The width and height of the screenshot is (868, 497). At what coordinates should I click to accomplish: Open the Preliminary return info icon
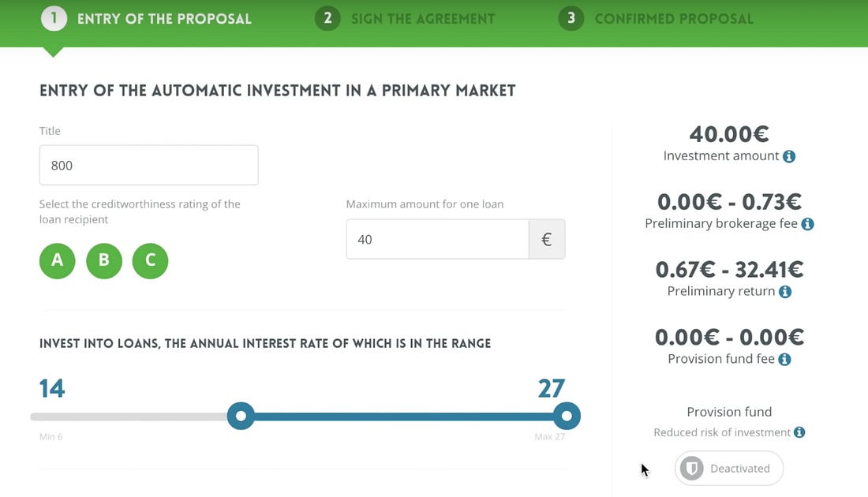[785, 292]
